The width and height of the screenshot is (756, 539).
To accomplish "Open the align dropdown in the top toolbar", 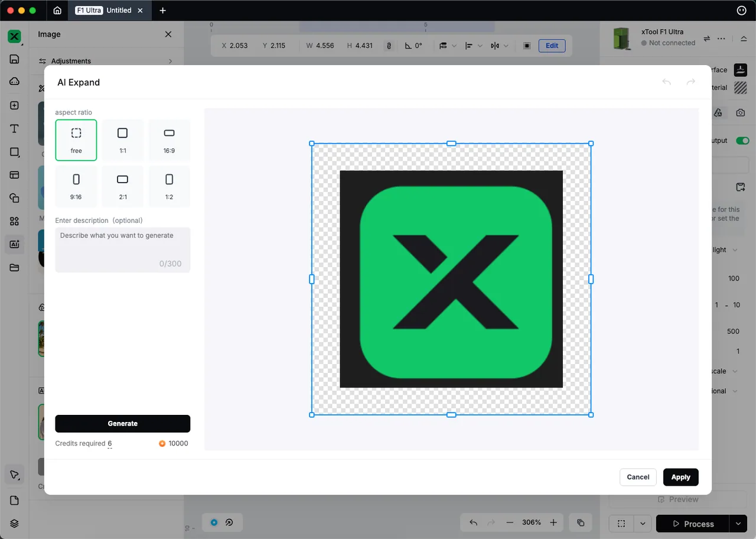I will click(x=474, y=46).
